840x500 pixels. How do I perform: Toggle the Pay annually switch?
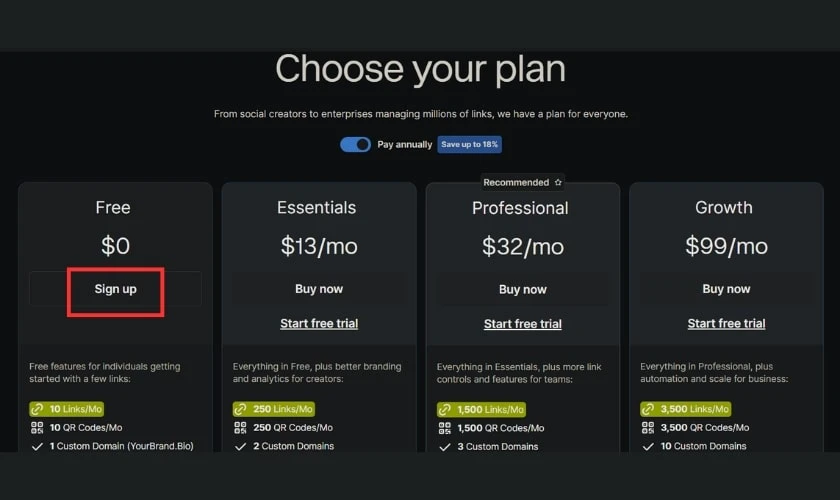[355, 145]
